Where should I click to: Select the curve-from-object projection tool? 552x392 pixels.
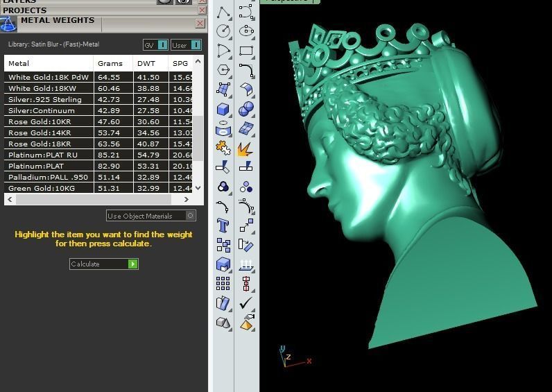[223, 128]
